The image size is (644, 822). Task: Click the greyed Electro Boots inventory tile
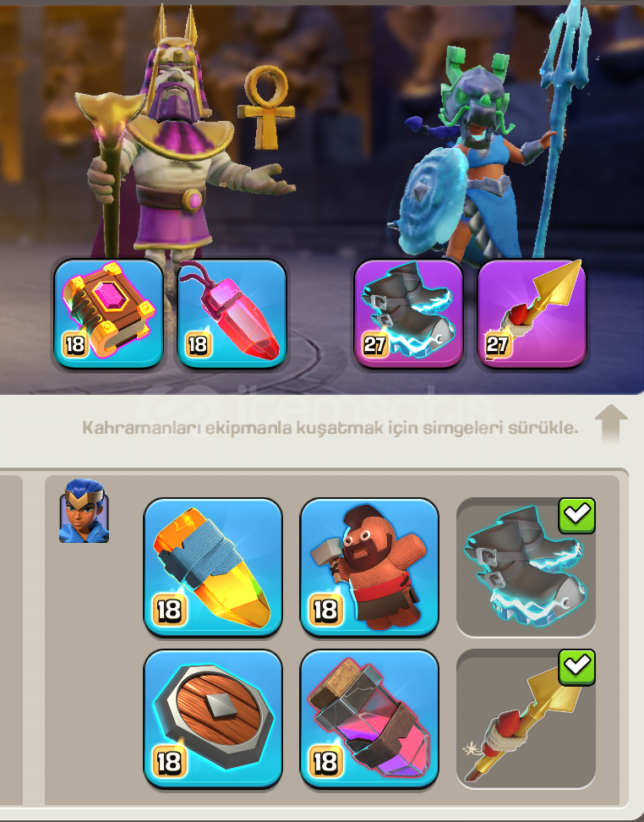[x=526, y=567]
